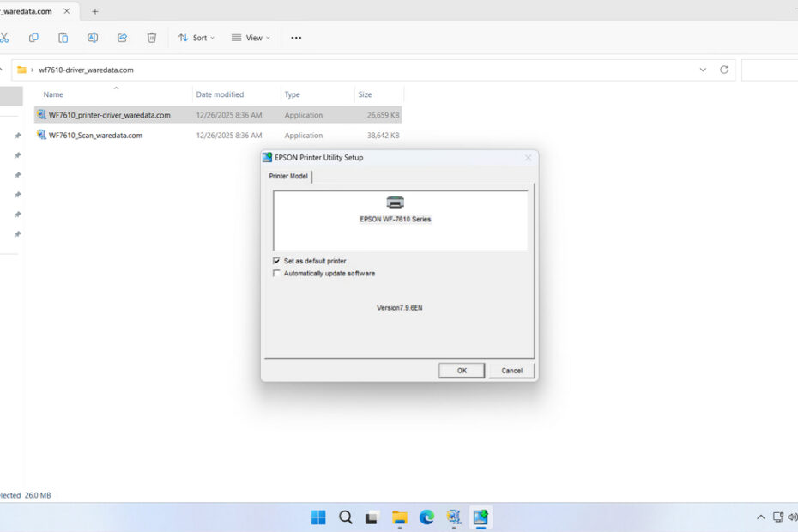This screenshot has height=532, width=798.
Task: Launch Microsoft Edge from the taskbar
Action: pos(426,517)
